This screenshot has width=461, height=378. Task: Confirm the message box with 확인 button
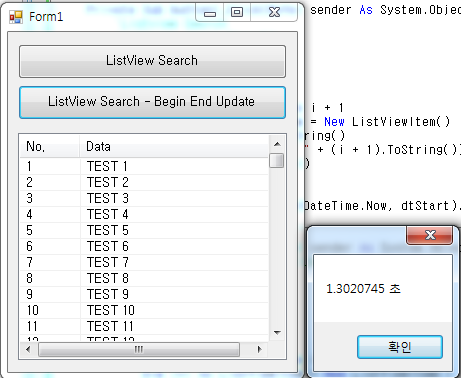point(400,347)
